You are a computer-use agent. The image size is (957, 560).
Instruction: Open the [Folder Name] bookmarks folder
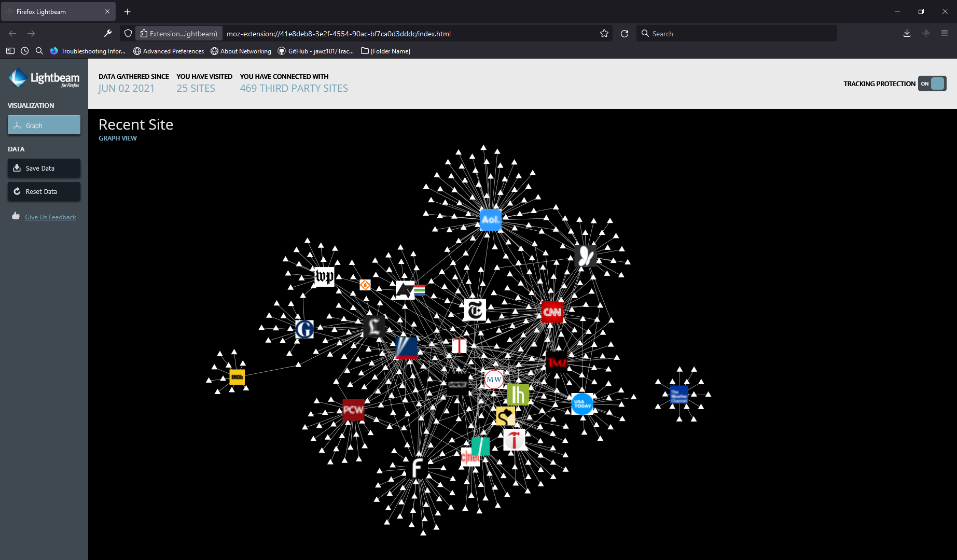(x=385, y=51)
